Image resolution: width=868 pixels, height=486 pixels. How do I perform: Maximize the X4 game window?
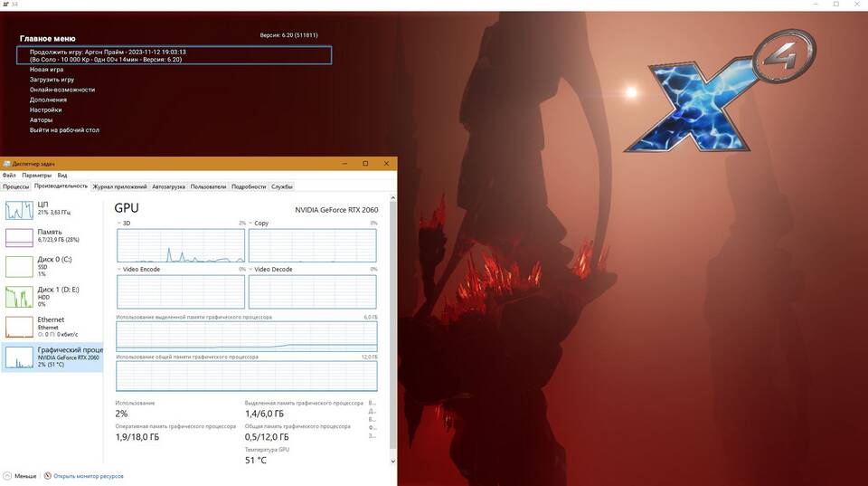[x=836, y=5]
